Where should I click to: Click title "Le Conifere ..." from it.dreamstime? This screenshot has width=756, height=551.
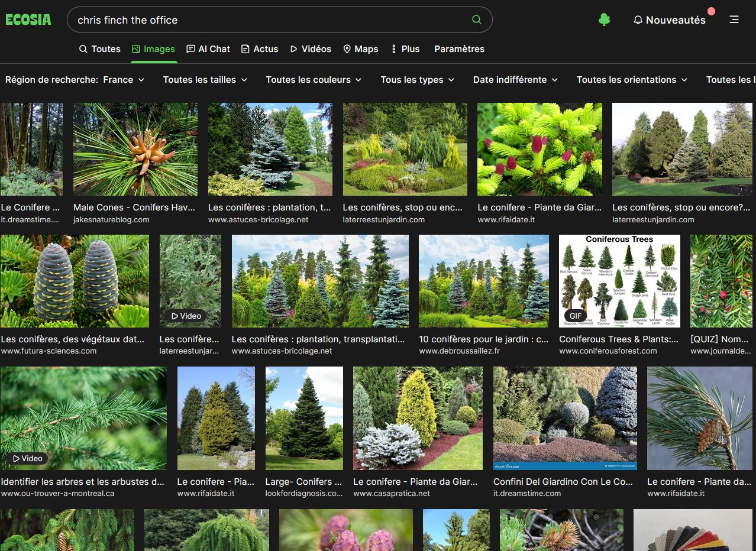pyautogui.click(x=30, y=208)
